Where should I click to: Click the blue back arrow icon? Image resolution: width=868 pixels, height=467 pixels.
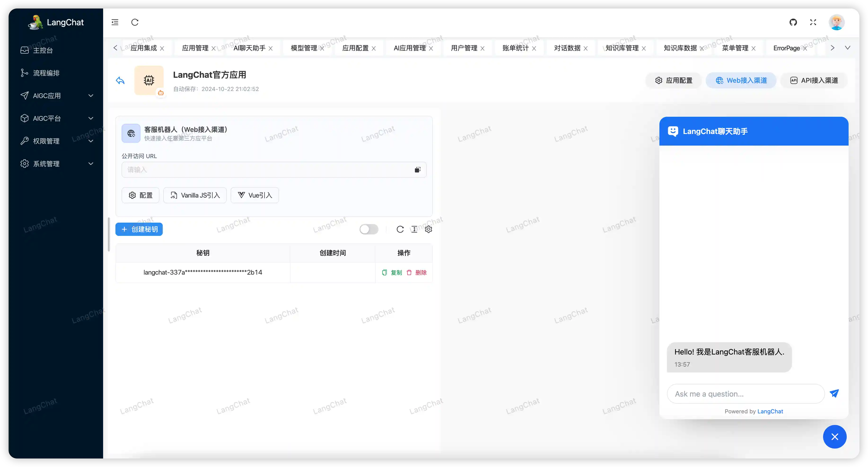point(120,80)
